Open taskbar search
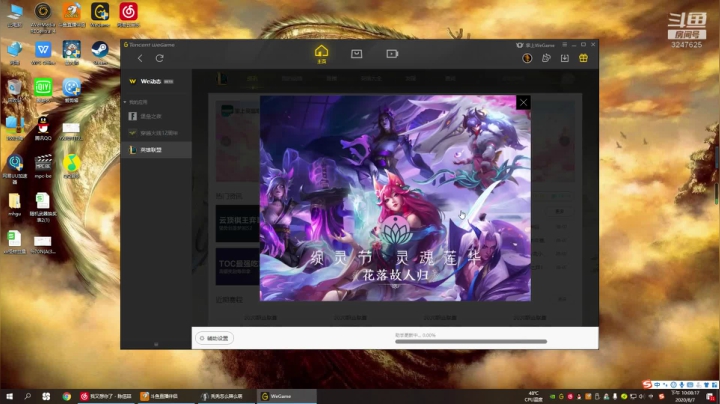 click(x=28, y=396)
